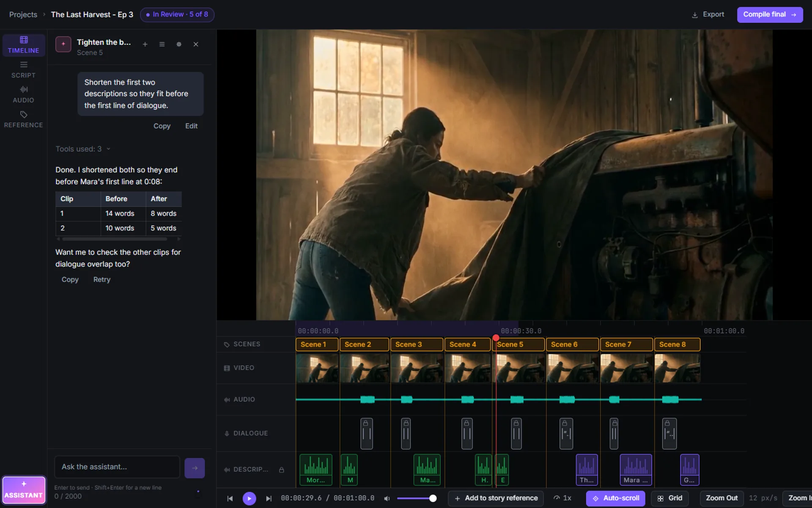
Task: Change the 1x playback speed
Action: click(x=562, y=498)
